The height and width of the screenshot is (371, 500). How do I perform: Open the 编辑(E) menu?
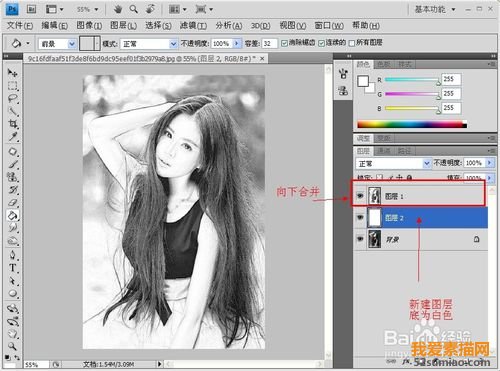54,25
